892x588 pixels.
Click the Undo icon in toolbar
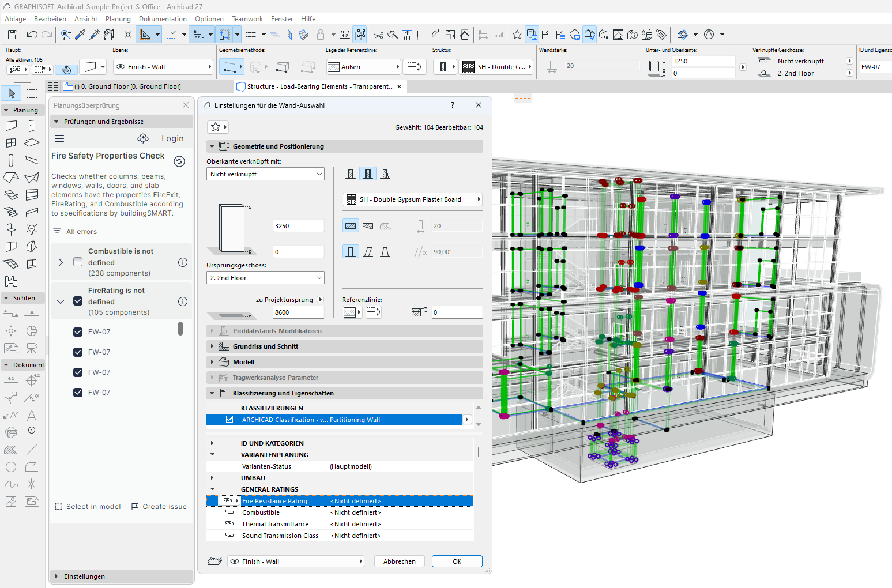tap(32, 35)
